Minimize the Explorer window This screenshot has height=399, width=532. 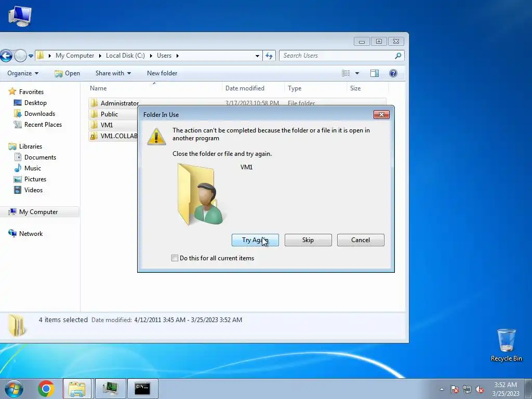[362, 42]
